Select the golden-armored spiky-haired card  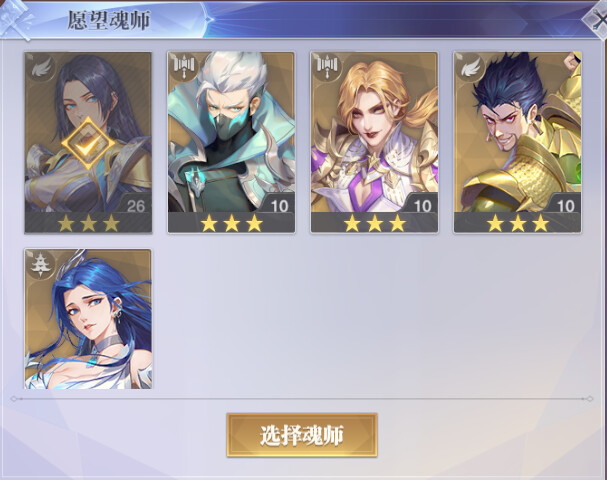tap(518, 142)
